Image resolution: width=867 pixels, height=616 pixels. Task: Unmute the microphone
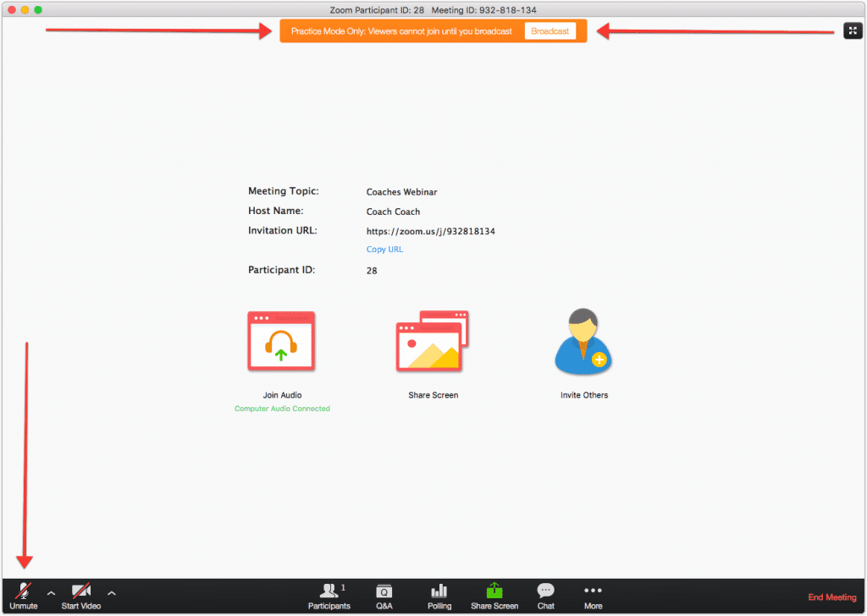pos(23,596)
